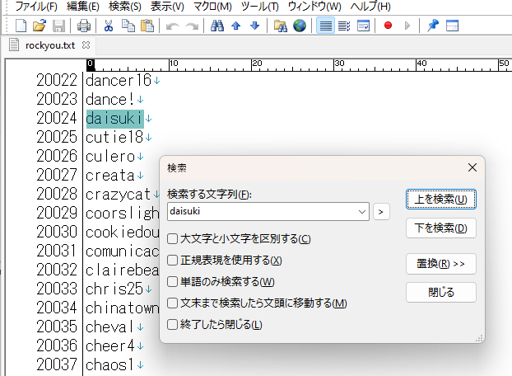
Task: Open the ファイル(F) menu
Action: point(37,6)
